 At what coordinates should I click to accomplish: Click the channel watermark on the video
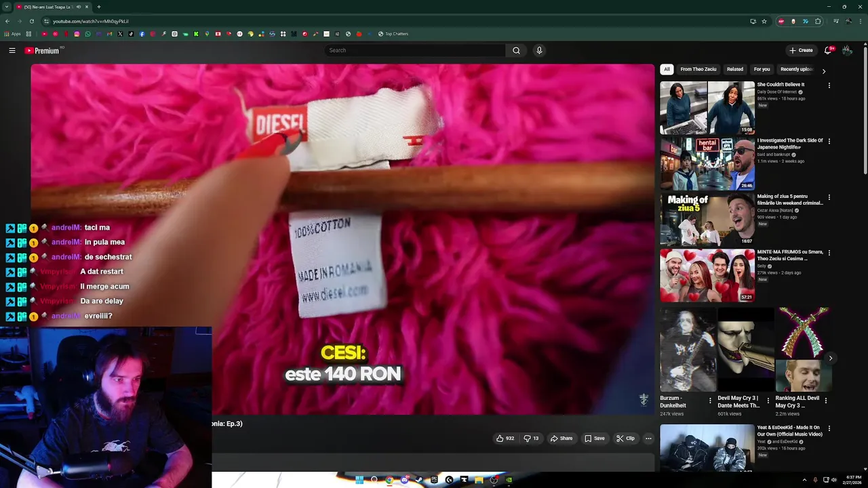point(644,399)
